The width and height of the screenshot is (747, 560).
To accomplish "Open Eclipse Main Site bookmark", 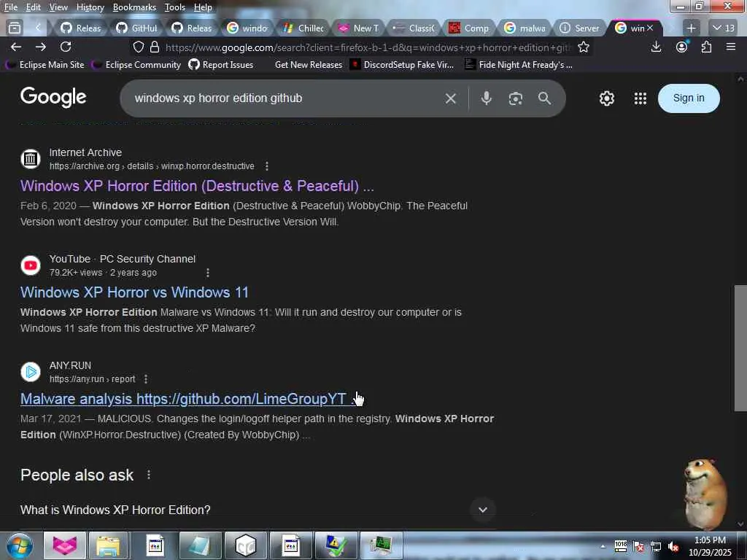I will (45, 64).
